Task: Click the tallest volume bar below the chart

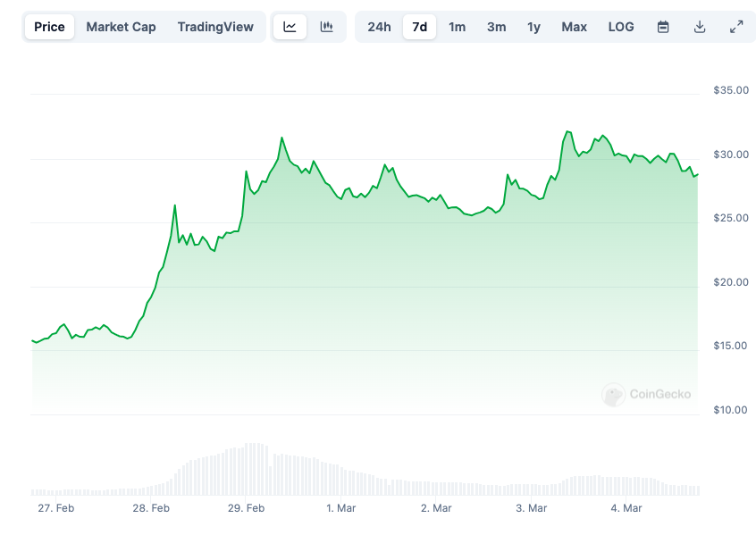Action: [253, 464]
